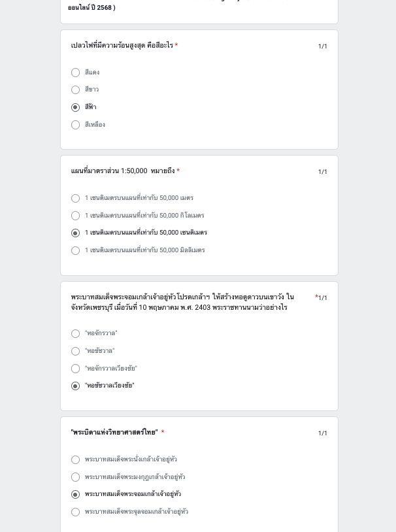Select the 50,000 เมตร option
Image resolution: width=396 pixels, height=532 pixels.
coord(76,198)
